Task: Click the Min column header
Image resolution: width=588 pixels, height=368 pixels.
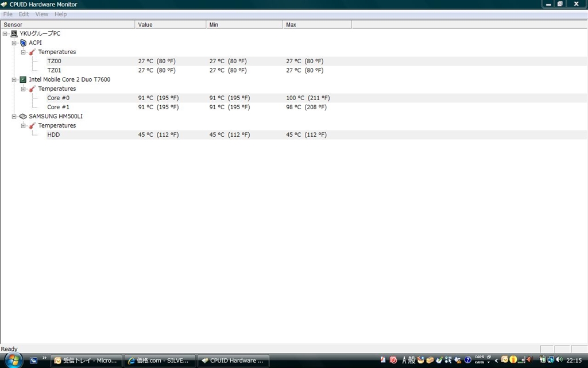Action: pos(244,24)
